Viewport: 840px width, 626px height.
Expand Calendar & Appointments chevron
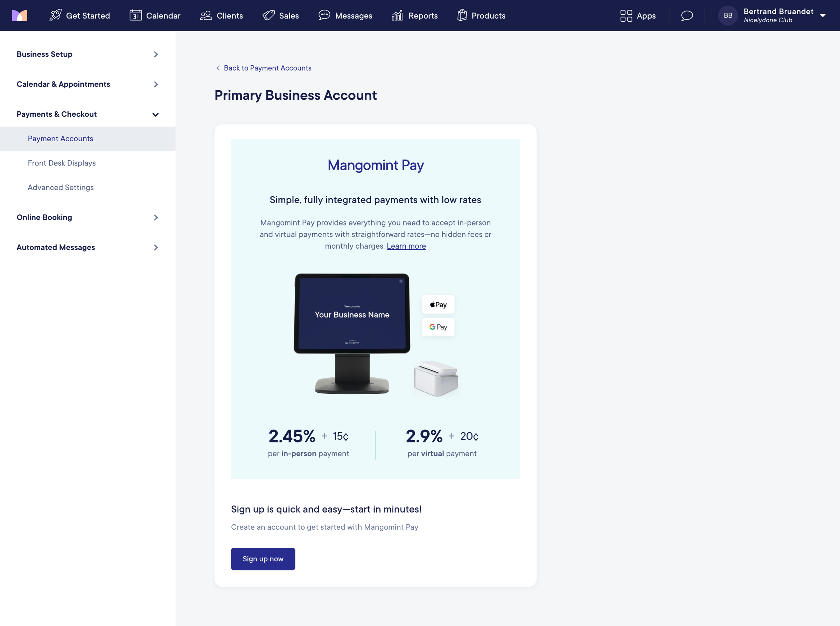coord(156,84)
